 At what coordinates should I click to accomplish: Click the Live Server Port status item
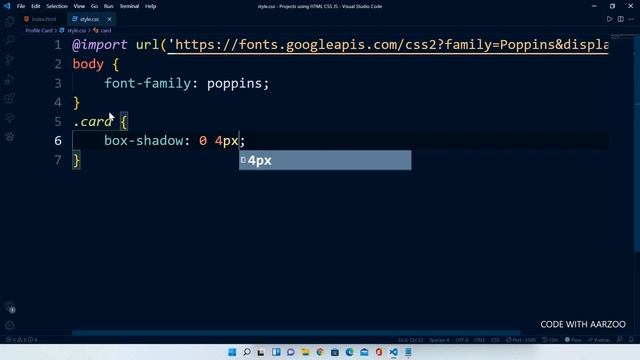point(521,340)
